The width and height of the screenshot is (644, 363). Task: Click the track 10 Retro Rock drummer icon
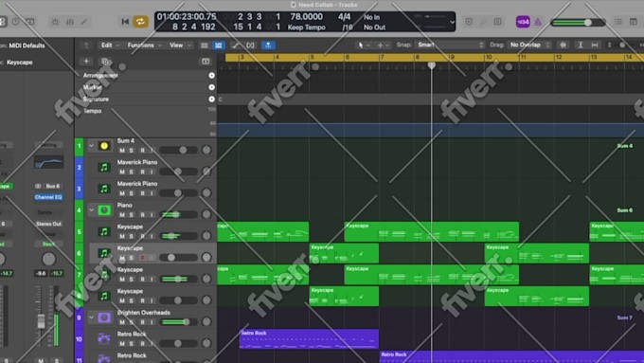point(104,339)
